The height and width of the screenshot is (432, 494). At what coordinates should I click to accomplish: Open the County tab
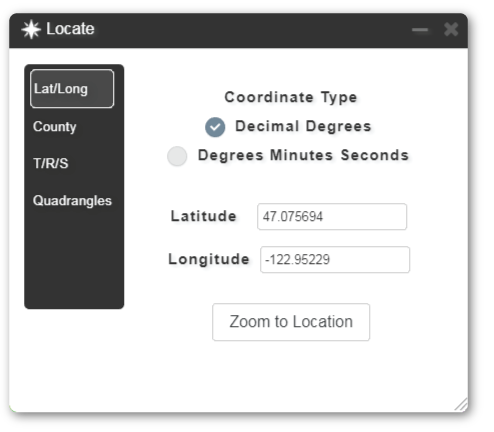point(55,127)
